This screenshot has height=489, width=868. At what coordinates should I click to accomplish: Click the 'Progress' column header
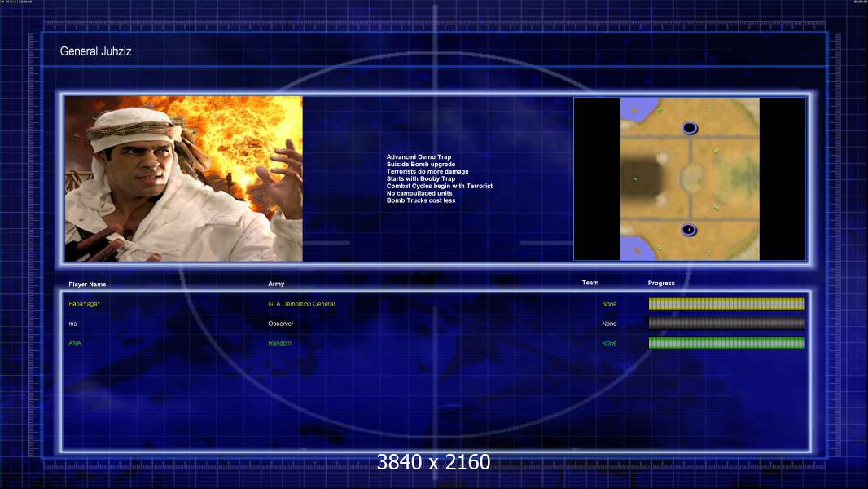point(661,283)
